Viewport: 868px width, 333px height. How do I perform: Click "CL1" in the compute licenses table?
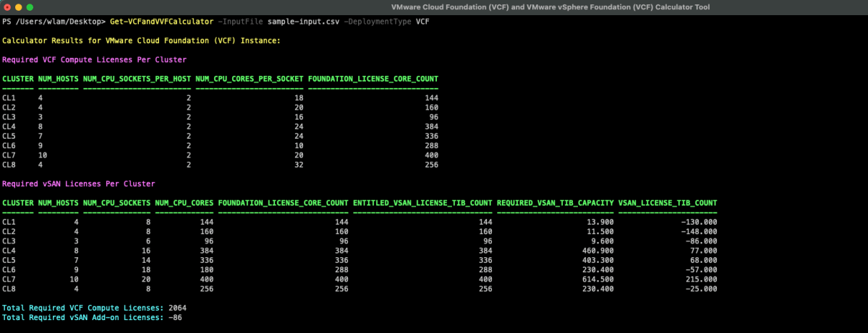(x=9, y=97)
